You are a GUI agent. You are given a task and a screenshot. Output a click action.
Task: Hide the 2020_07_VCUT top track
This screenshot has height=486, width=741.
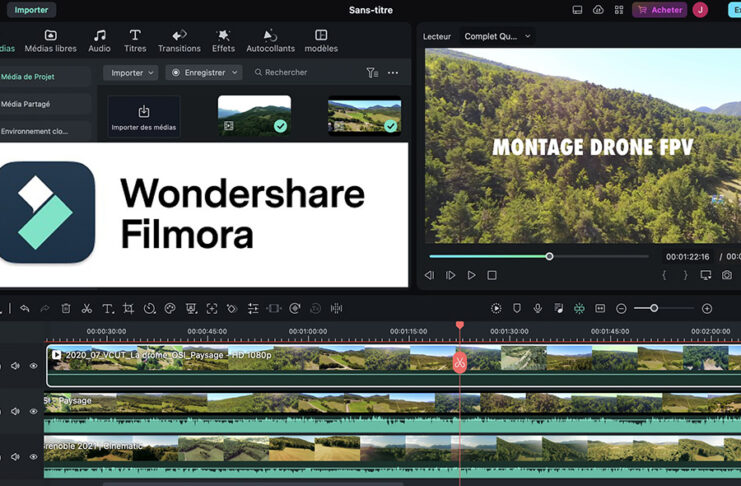pyautogui.click(x=34, y=365)
